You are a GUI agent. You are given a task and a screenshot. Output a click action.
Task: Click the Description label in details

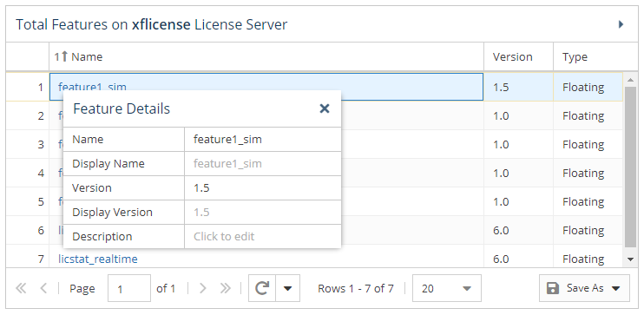102,236
